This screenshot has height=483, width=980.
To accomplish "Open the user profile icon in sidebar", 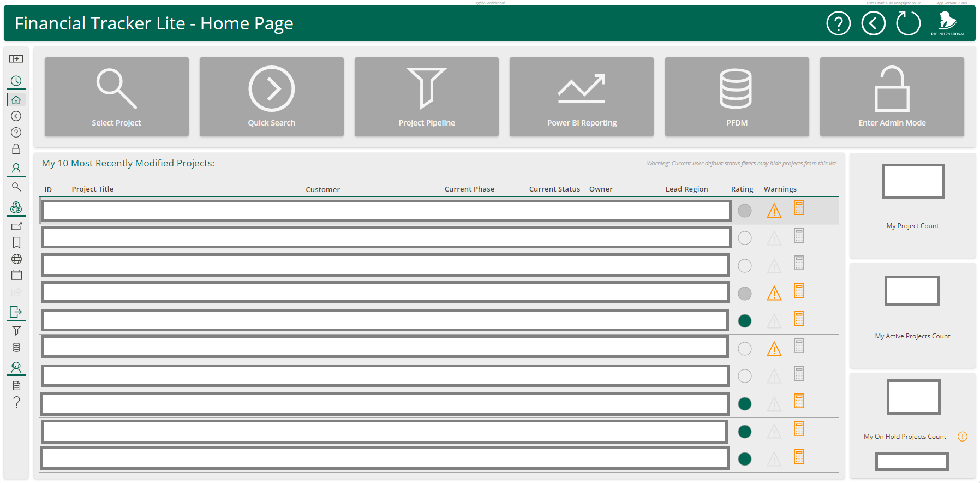I will click(16, 168).
